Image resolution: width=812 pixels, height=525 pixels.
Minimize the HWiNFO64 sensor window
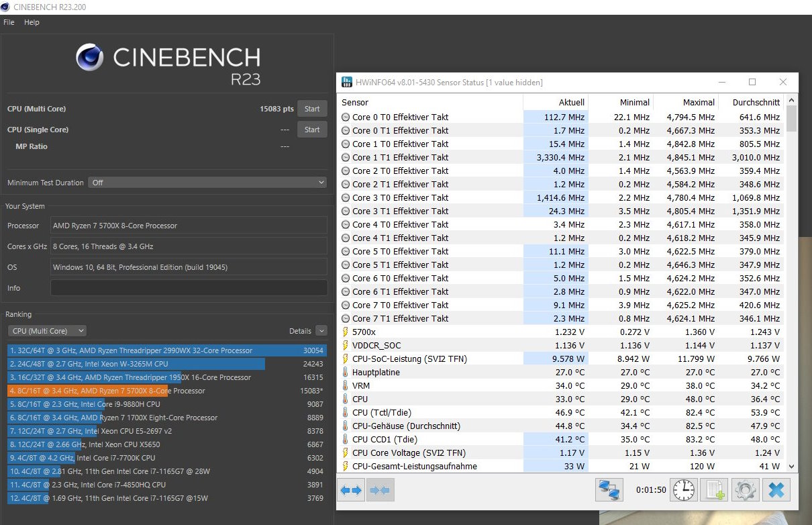[722, 82]
